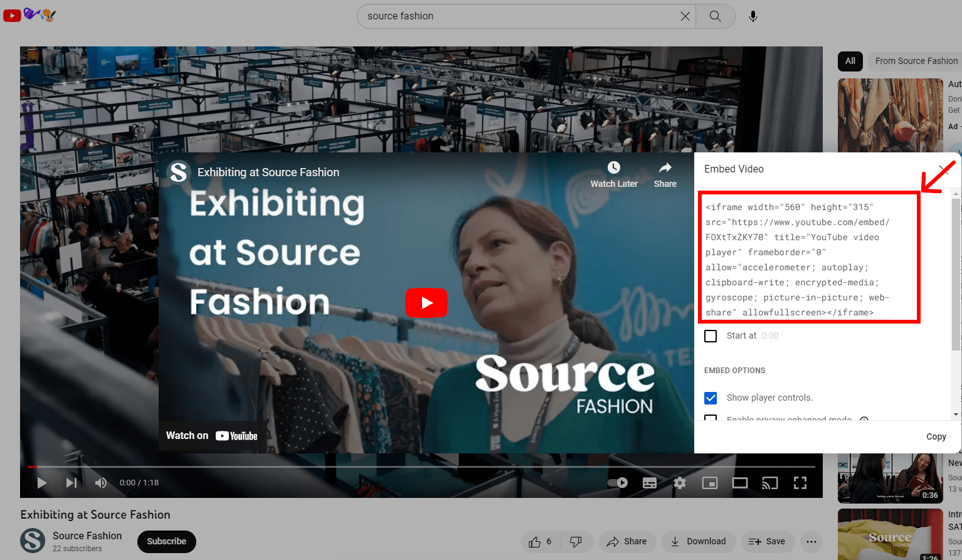Play the embed preview with the red play button

(426, 303)
